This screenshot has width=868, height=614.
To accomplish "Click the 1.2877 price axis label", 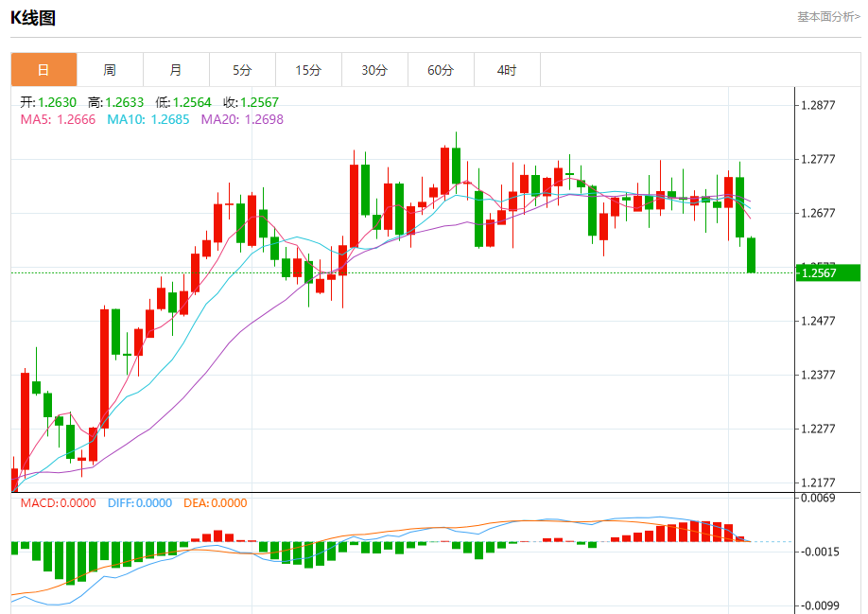I will (818, 105).
